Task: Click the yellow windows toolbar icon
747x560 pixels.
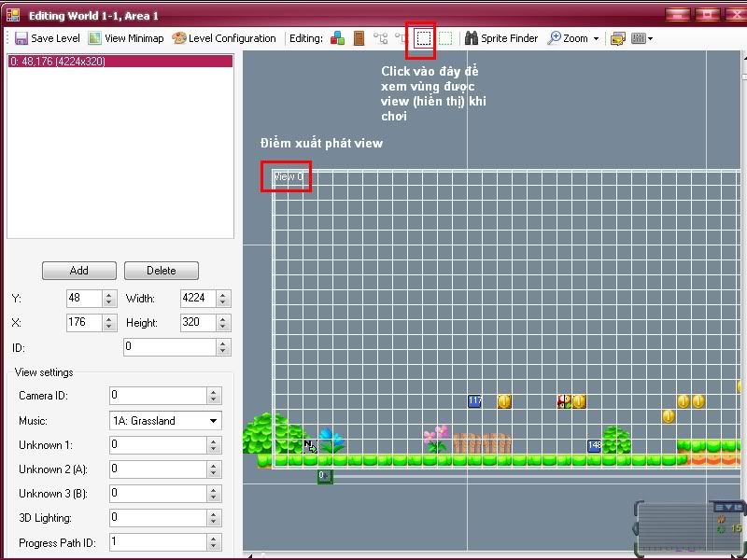Action: click(x=618, y=38)
